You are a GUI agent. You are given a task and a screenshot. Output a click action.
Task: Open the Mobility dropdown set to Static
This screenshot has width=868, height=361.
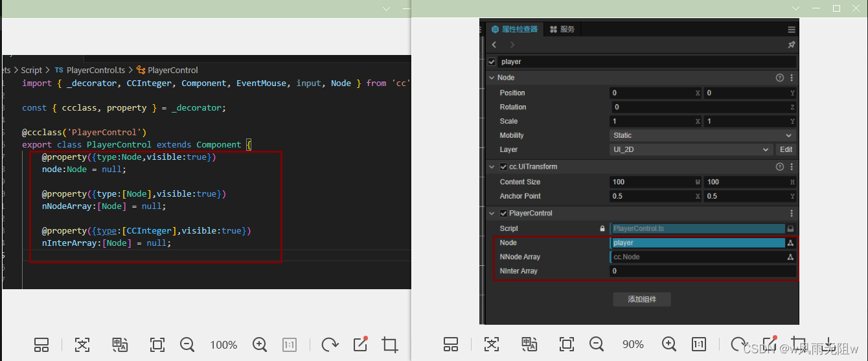[x=703, y=135]
